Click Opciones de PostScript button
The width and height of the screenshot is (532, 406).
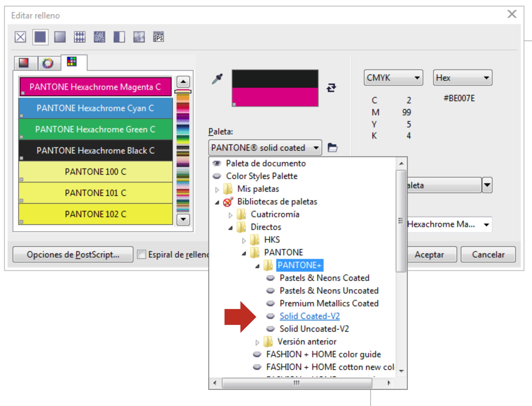click(73, 254)
